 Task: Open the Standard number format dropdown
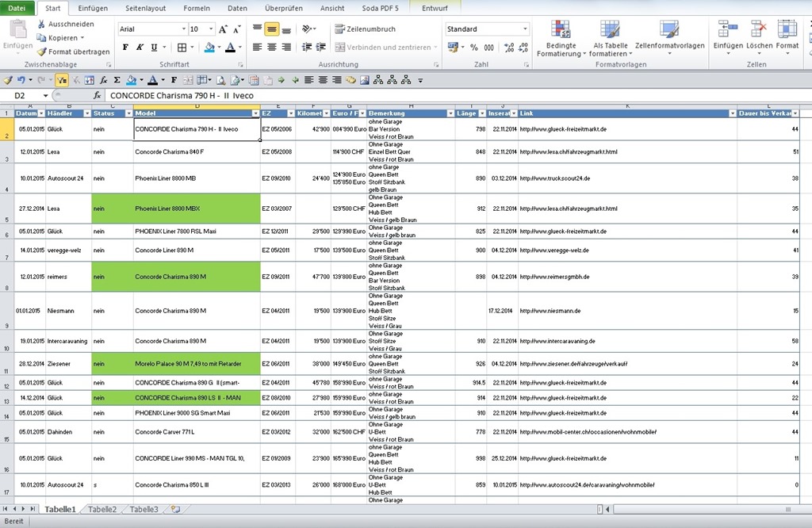pos(525,29)
